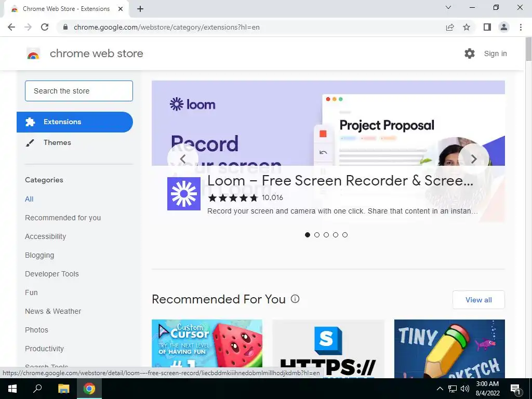Select the fourth carousel dot

click(x=336, y=235)
